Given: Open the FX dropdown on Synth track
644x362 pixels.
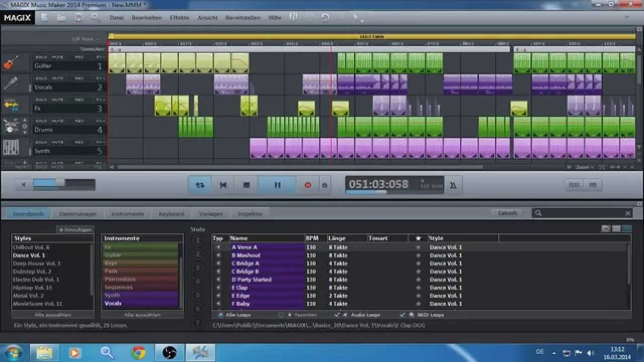Looking at the screenshot, I should click(x=100, y=142).
